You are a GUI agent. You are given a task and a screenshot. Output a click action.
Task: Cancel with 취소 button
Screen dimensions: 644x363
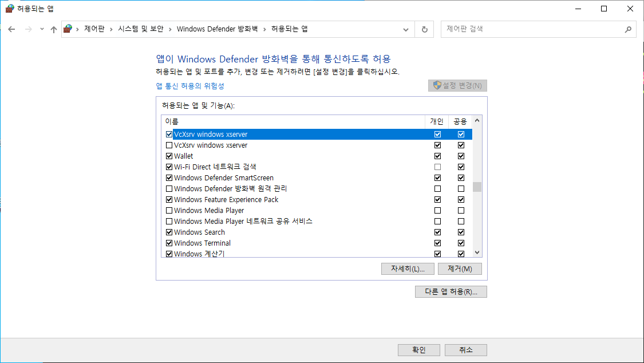[466, 350]
